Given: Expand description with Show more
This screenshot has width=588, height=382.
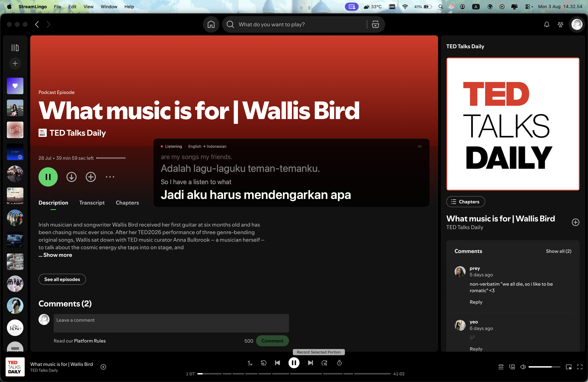Looking at the screenshot, I should coord(58,255).
